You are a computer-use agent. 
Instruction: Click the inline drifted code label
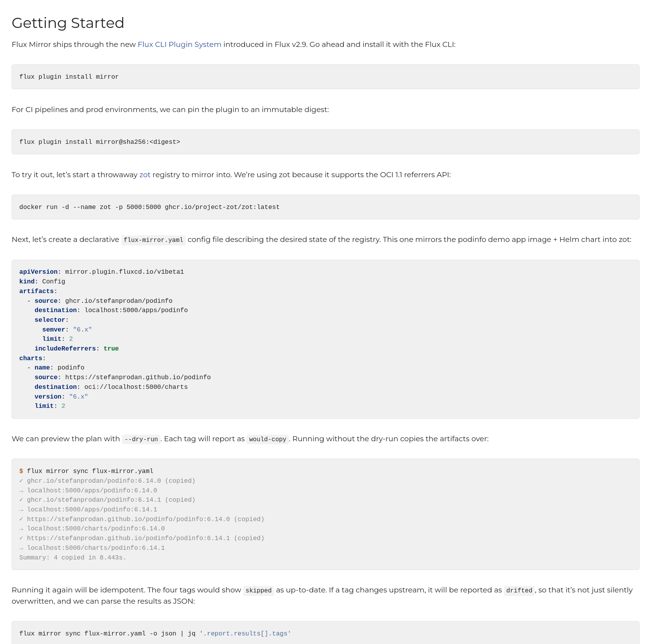519,590
